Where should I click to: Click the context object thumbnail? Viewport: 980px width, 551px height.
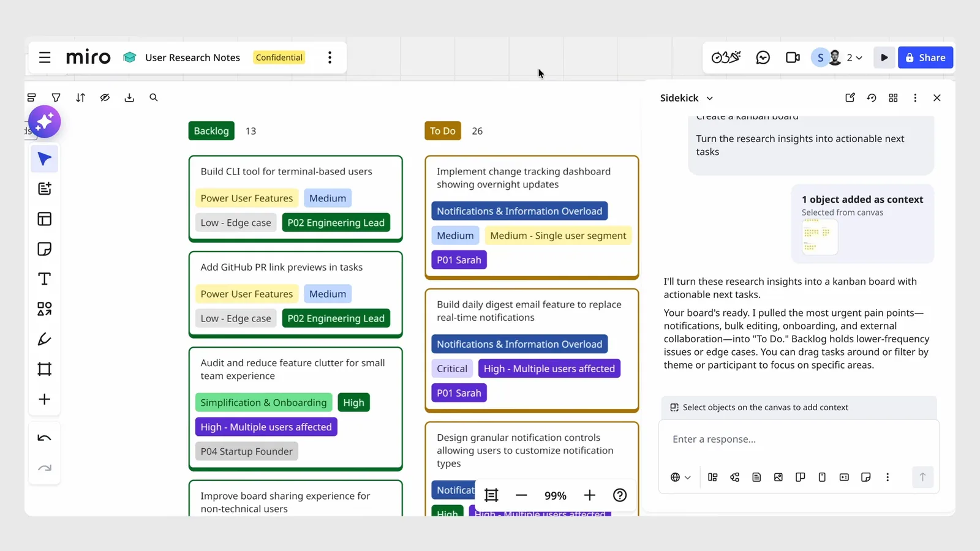coord(820,237)
